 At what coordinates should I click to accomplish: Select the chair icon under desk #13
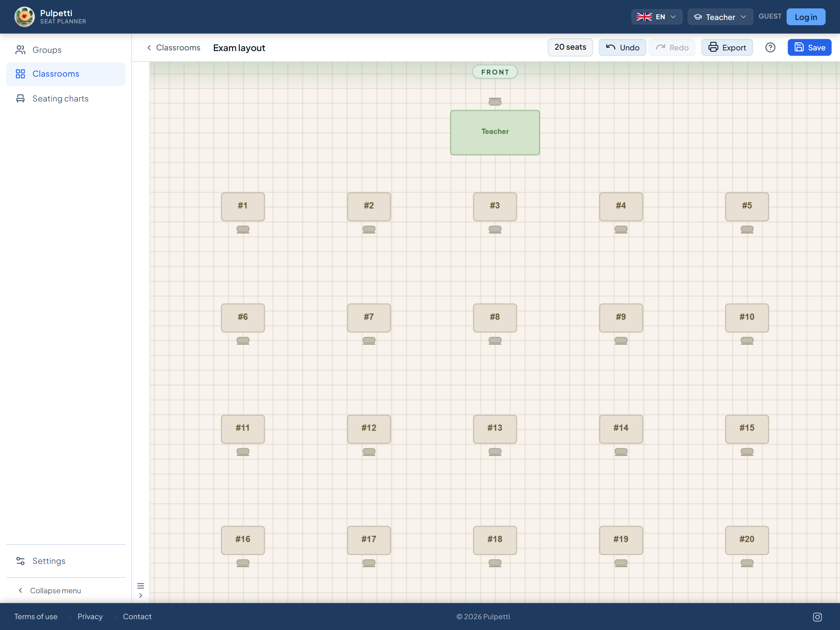[x=495, y=452]
